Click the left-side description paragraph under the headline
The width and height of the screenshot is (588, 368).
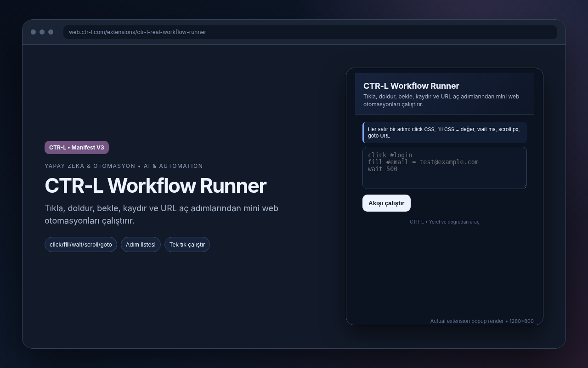161,214
